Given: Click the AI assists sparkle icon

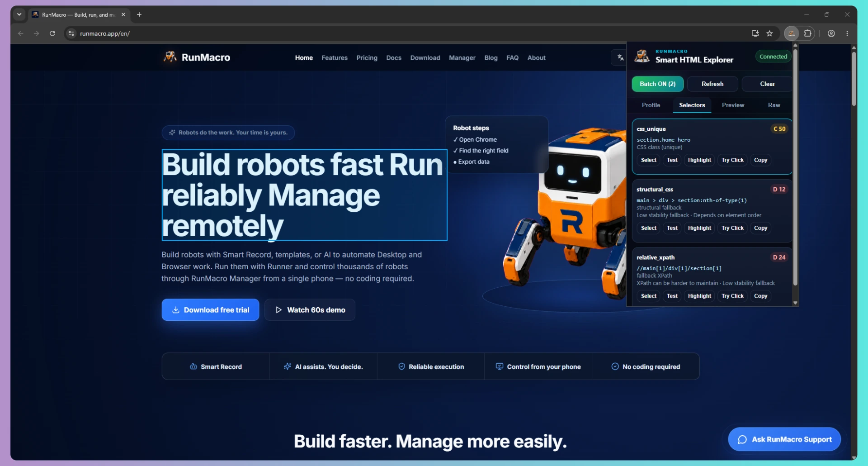Looking at the screenshot, I should [288, 366].
